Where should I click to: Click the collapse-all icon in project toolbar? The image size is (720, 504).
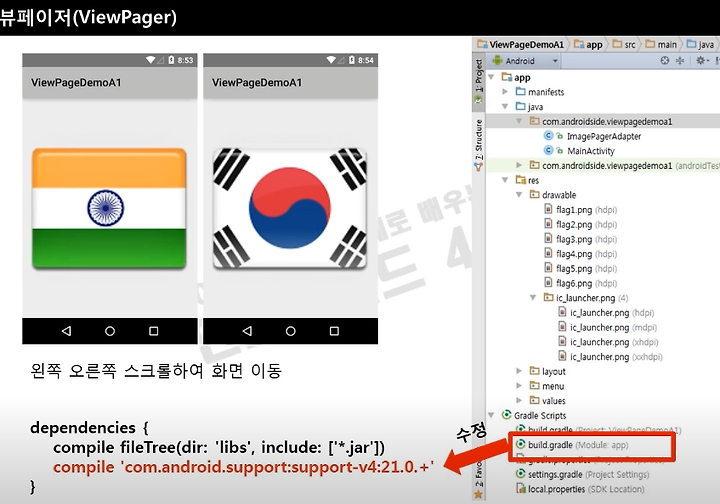coord(680,60)
